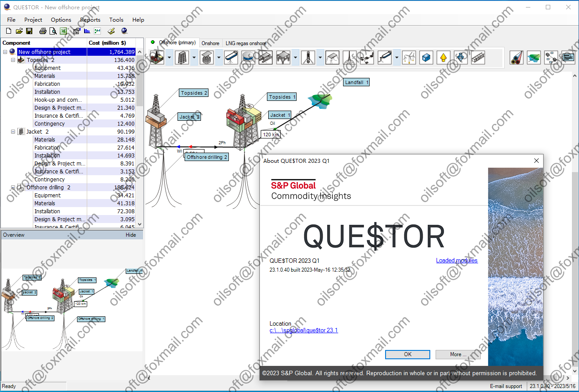The image size is (579, 392).
Task: Select the yellow up-arrow component icon
Action: pos(443,58)
